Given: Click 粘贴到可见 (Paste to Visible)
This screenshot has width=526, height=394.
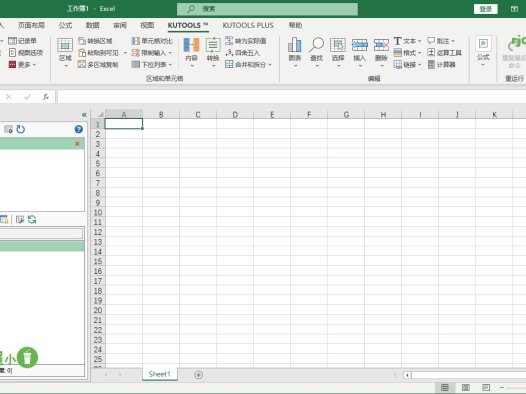Looking at the screenshot, I should [99, 53].
